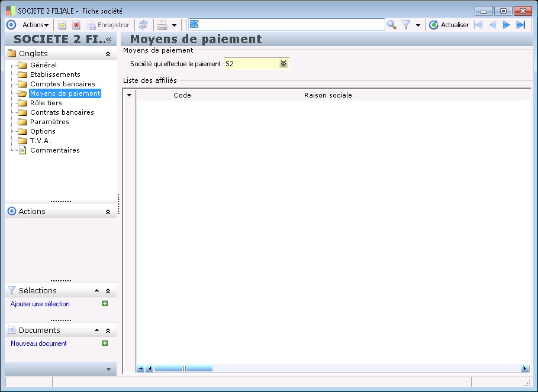The width and height of the screenshot is (538, 392).
Task: Open the Options tab
Action: point(43,131)
